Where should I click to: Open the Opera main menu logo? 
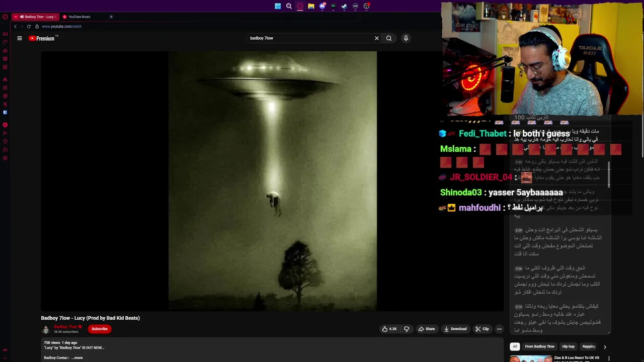5,17
